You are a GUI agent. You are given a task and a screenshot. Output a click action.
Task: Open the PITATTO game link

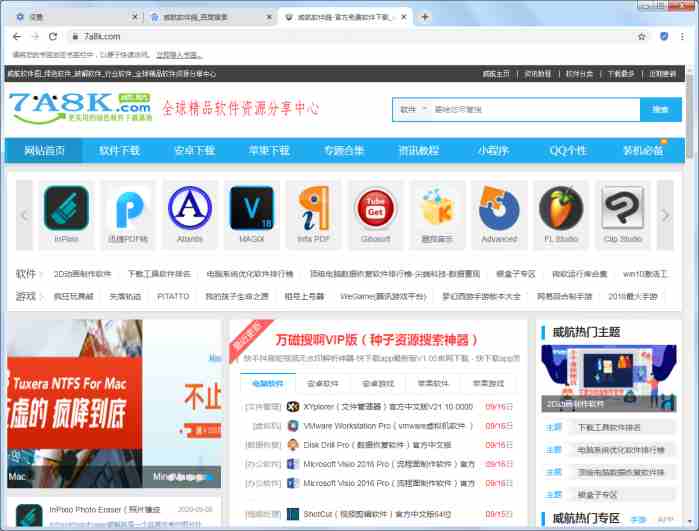click(173, 296)
